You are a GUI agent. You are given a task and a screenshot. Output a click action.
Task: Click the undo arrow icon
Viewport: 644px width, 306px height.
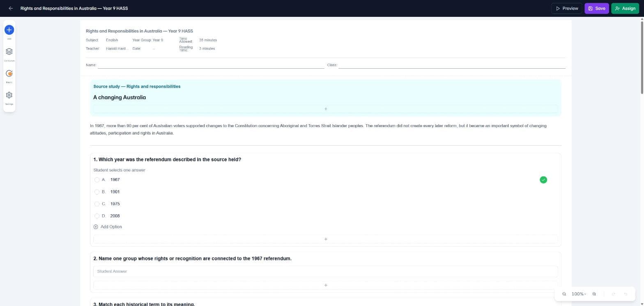626,294
